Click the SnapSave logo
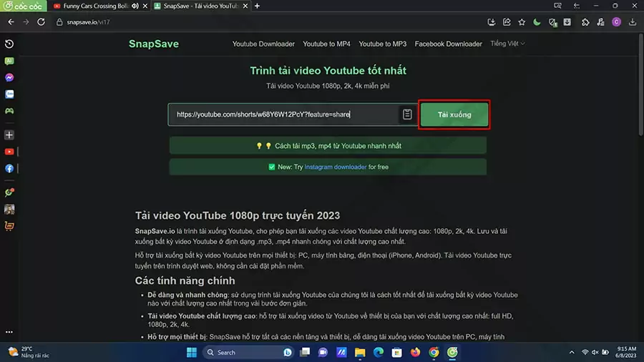 tap(154, 44)
